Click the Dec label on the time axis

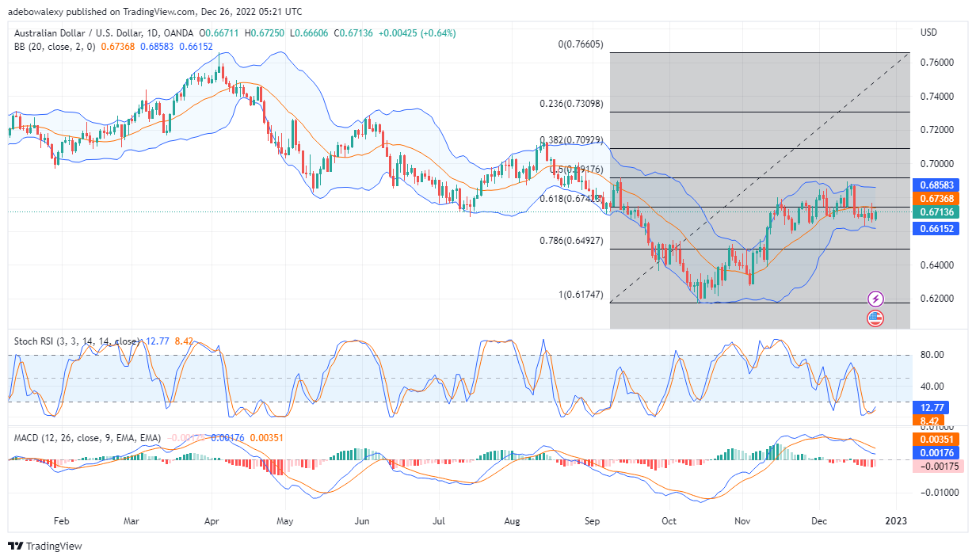(819, 522)
